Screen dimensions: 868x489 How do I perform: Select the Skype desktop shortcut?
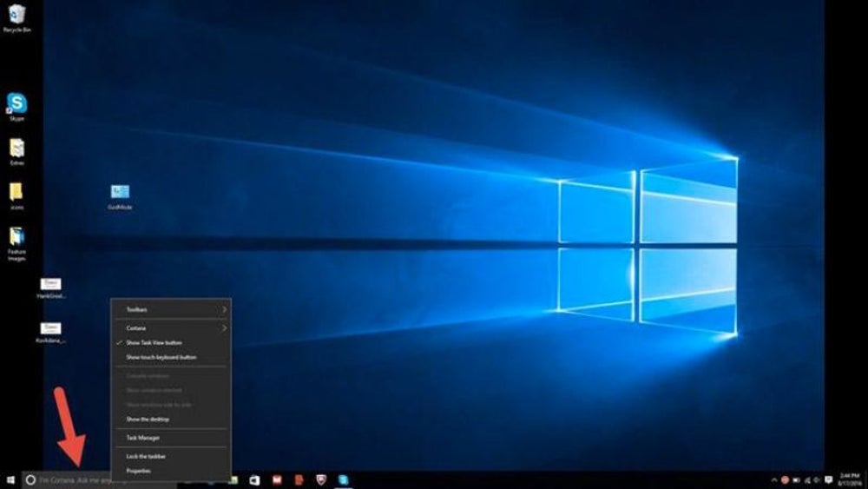coord(16,106)
